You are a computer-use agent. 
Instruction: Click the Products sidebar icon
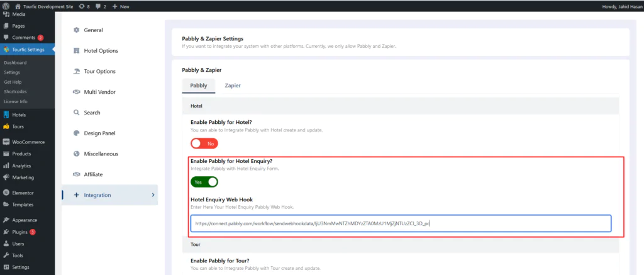tap(6, 154)
